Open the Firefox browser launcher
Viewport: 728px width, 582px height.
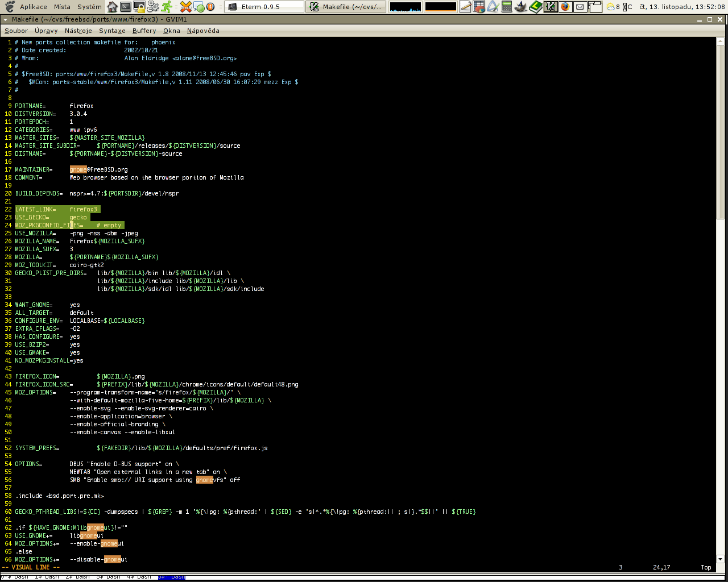tap(565, 7)
